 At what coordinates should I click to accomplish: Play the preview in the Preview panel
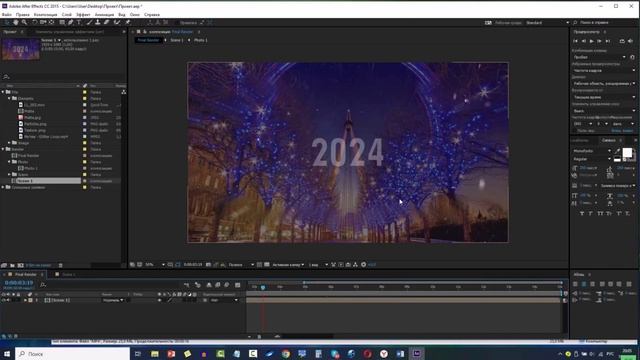pyautogui.click(x=591, y=41)
